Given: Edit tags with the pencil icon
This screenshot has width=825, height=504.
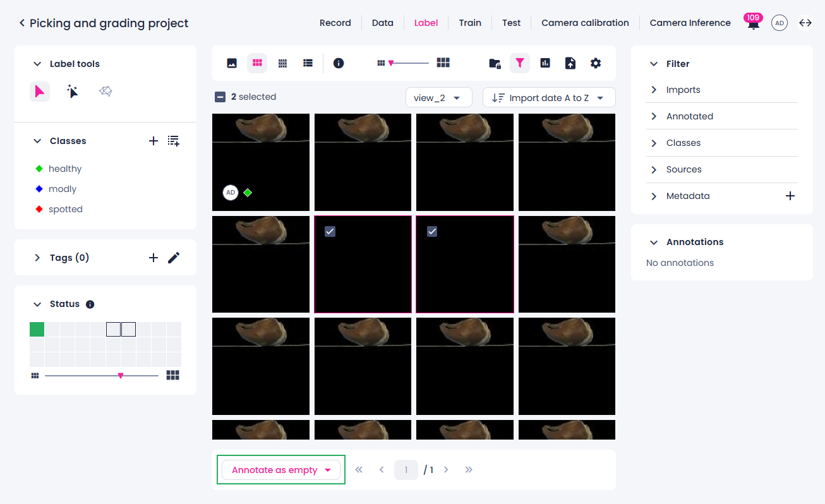Looking at the screenshot, I should pos(174,258).
